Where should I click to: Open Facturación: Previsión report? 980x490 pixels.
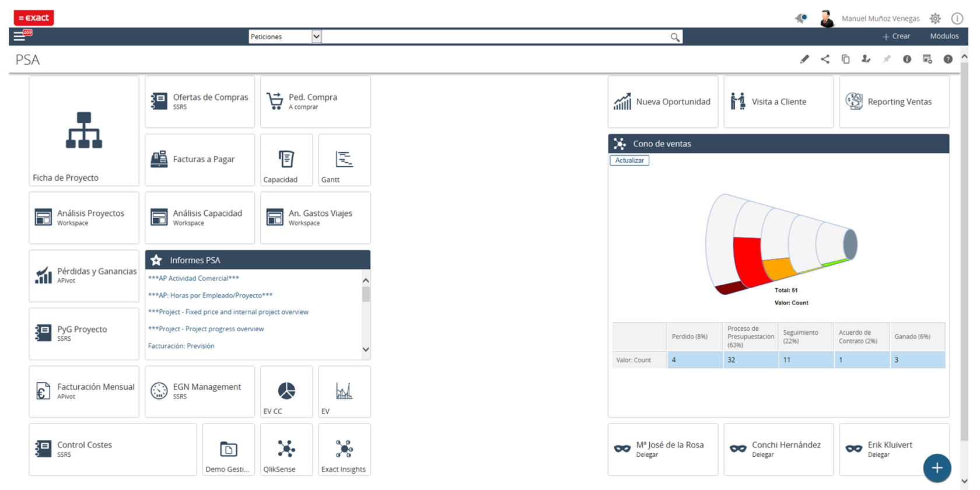[x=181, y=346]
